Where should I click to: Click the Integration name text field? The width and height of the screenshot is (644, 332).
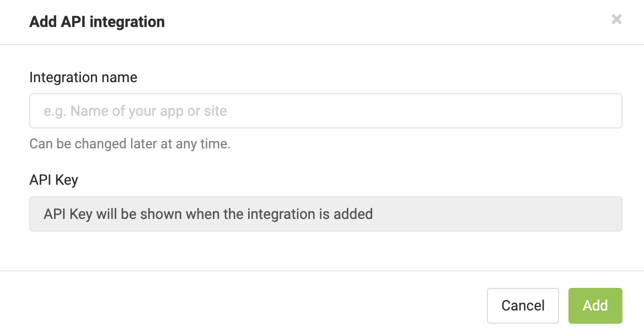(x=326, y=111)
